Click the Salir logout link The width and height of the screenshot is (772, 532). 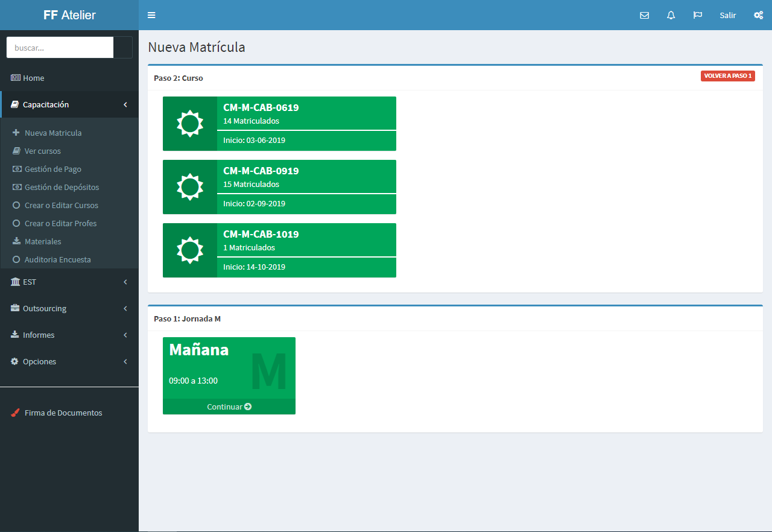pyautogui.click(x=727, y=15)
